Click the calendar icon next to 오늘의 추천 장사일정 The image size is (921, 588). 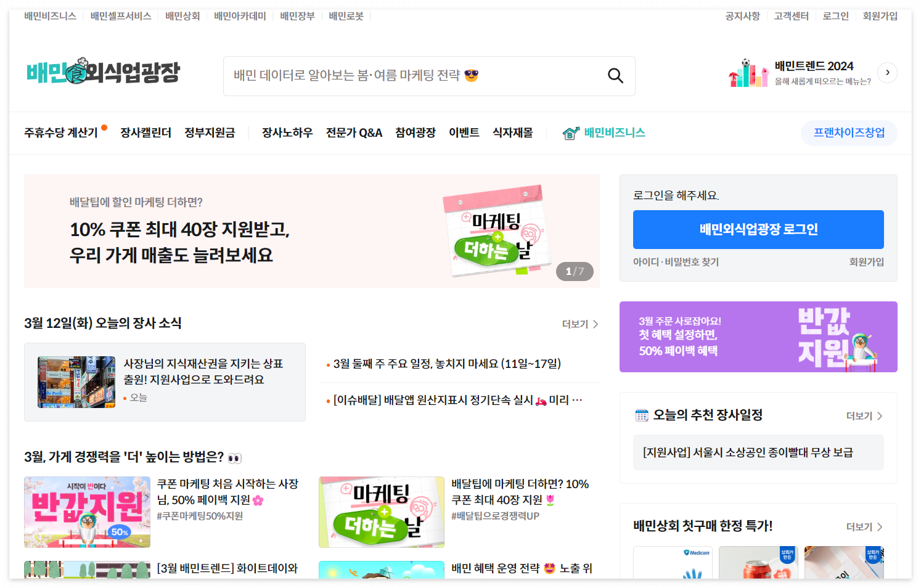[x=641, y=415]
